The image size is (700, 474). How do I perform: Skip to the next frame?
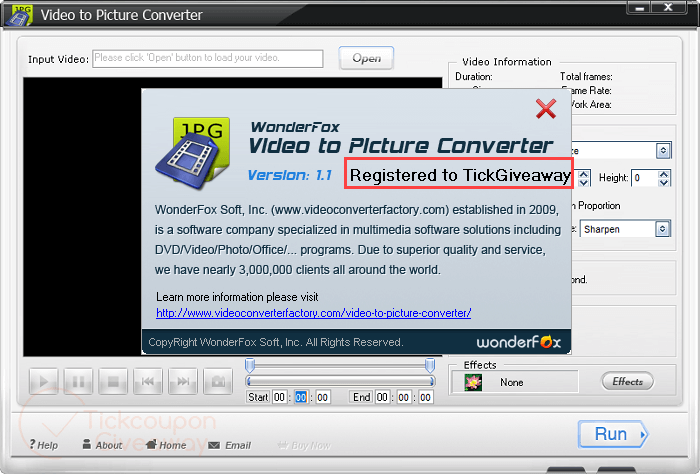tap(183, 382)
